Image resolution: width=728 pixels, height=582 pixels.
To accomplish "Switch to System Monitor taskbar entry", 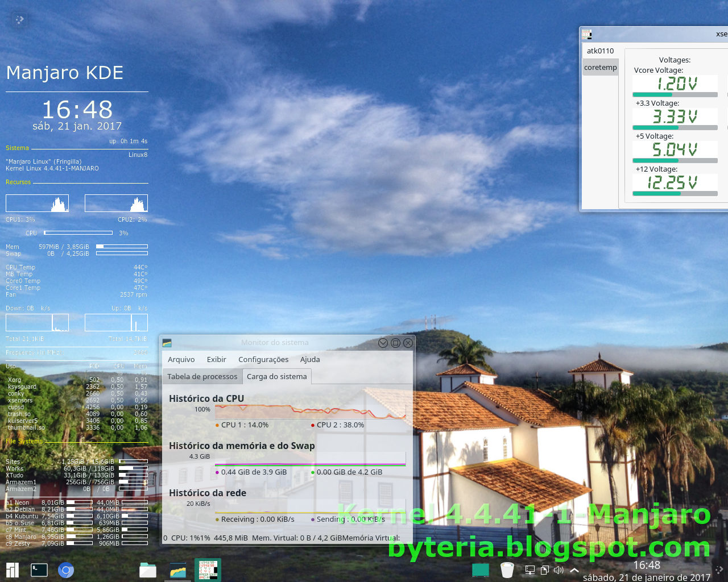I will point(178,570).
